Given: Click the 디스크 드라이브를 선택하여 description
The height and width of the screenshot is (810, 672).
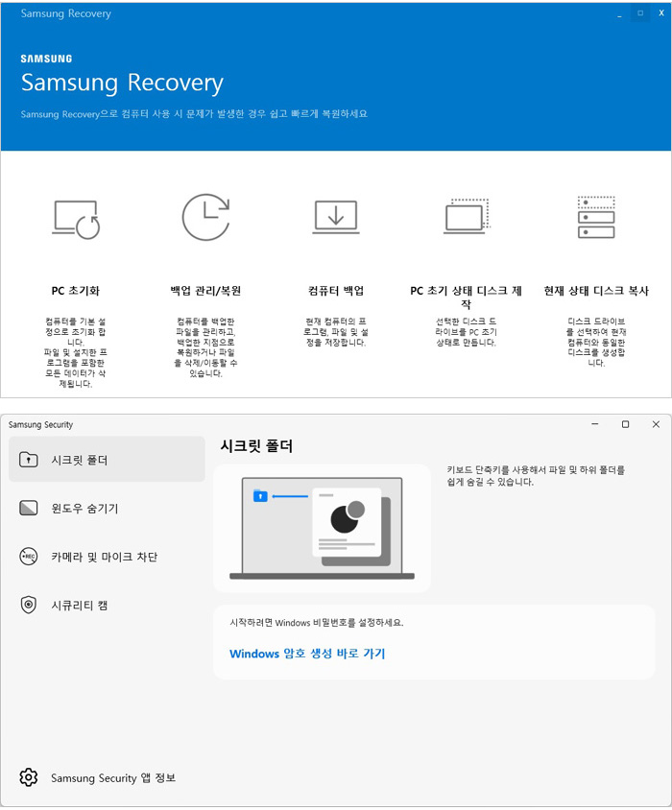Looking at the screenshot, I should click(x=596, y=342).
